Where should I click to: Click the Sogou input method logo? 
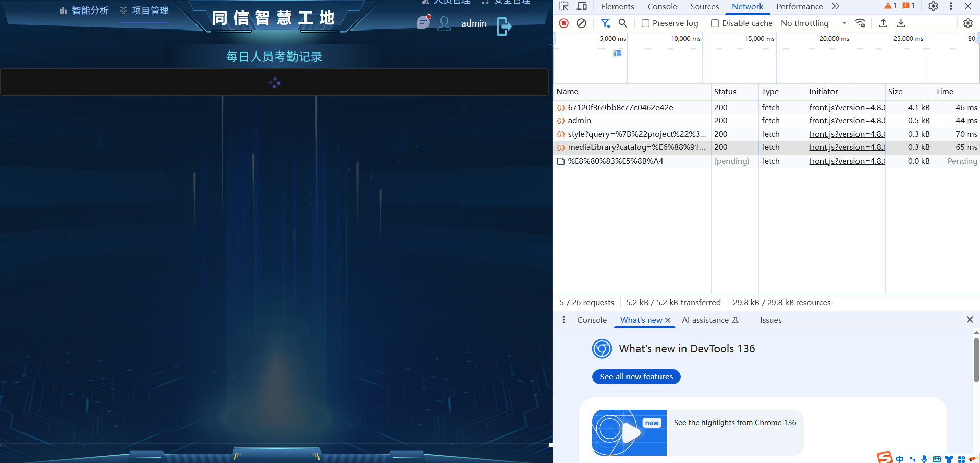tap(885, 457)
